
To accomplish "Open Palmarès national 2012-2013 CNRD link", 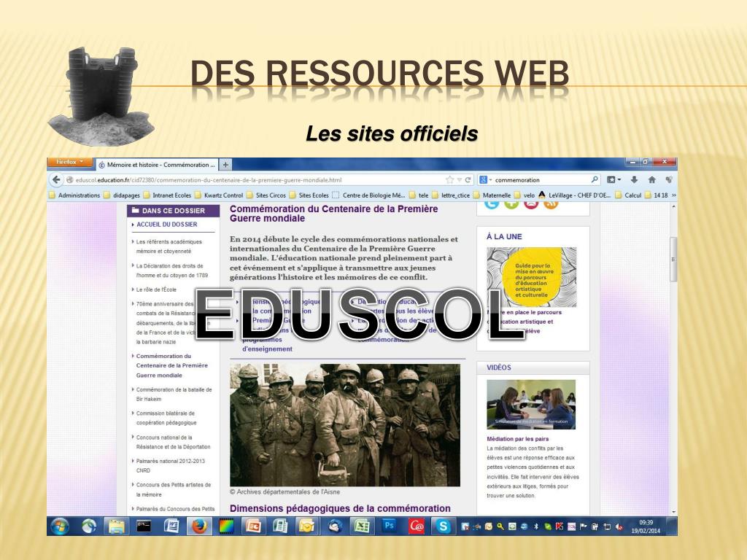I will point(171,466).
